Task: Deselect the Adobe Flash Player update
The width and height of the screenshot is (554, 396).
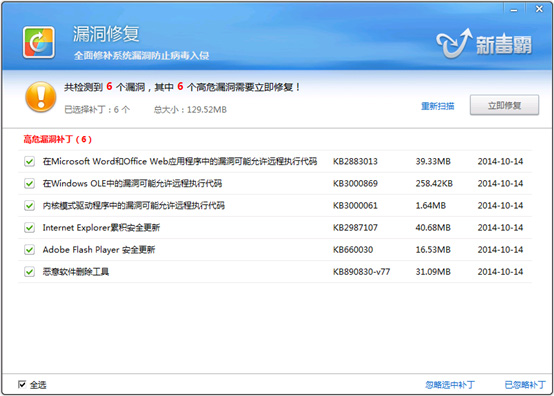Action: (29, 250)
